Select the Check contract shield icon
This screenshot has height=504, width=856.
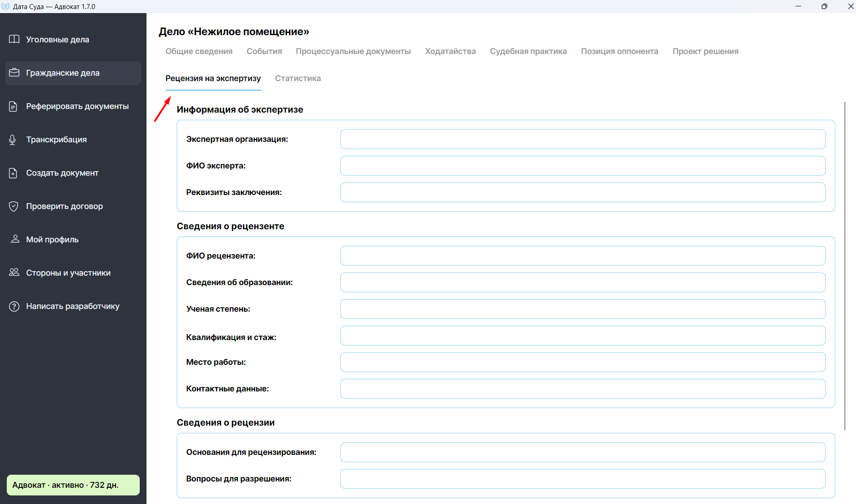click(14, 206)
